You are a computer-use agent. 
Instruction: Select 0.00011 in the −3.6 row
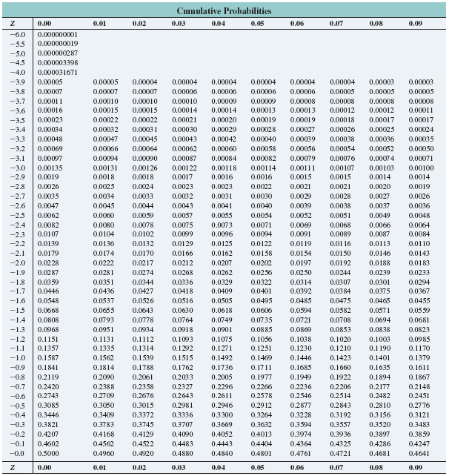click(421, 110)
